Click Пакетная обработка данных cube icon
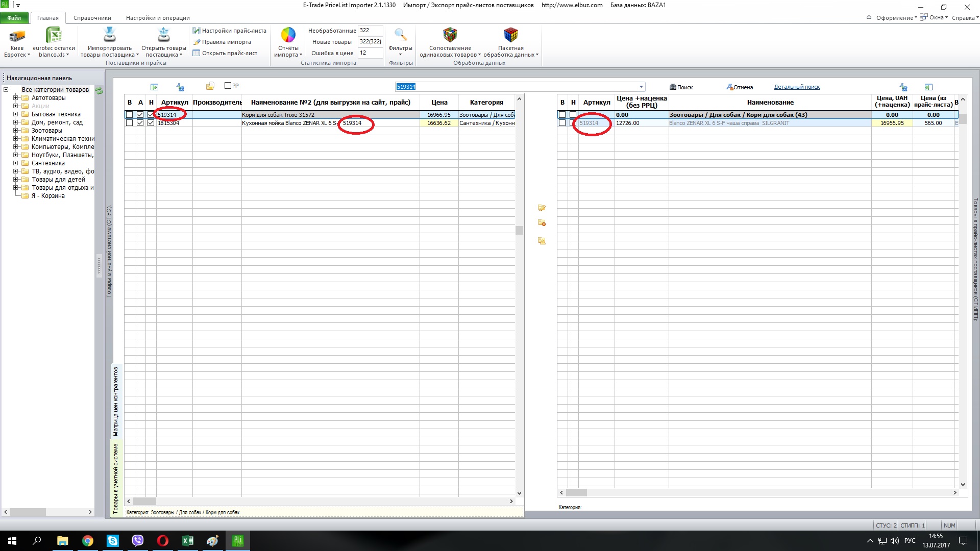This screenshot has height=551, width=980. coord(510,35)
